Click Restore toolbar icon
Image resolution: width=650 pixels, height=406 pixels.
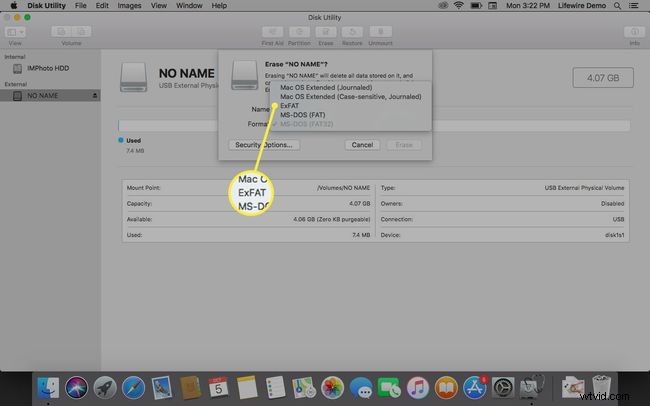point(352,32)
